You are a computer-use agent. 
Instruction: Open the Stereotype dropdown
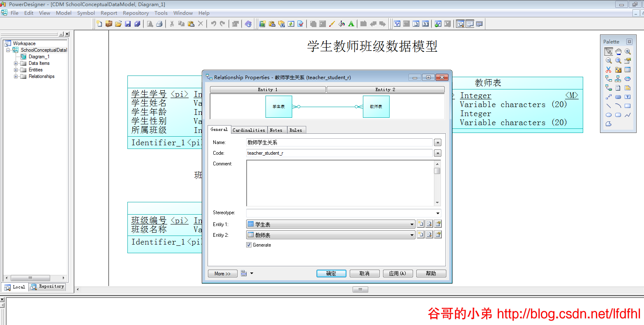[438, 213]
